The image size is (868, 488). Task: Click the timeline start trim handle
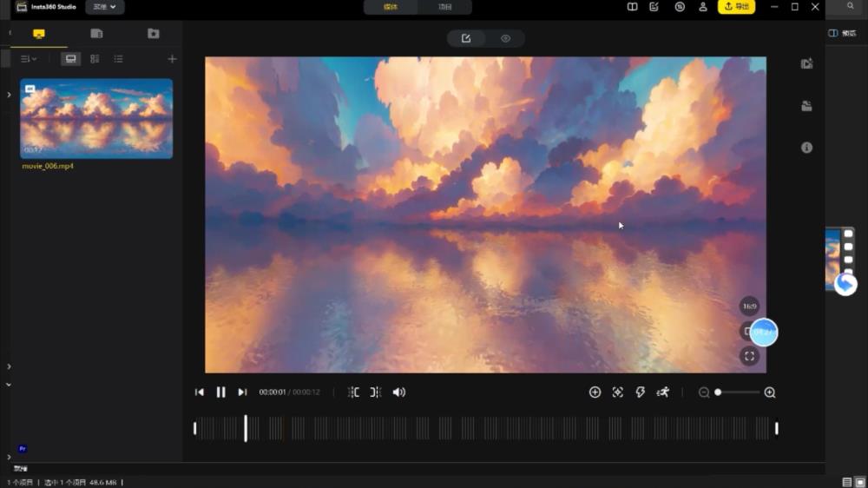(x=194, y=428)
